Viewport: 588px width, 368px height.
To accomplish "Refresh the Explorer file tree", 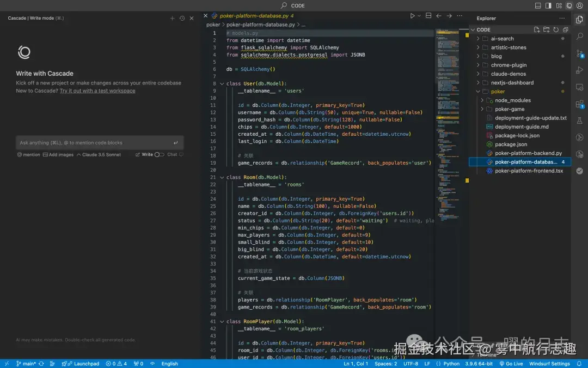I will click(556, 30).
